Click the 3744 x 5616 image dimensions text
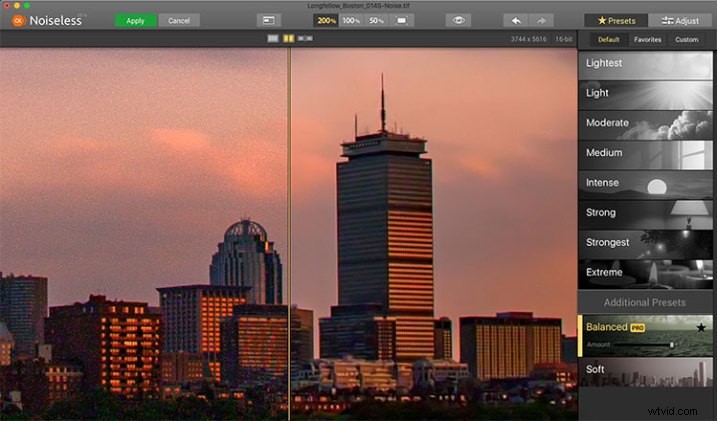Viewport: 717px width, 421px height. pos(528,39)
